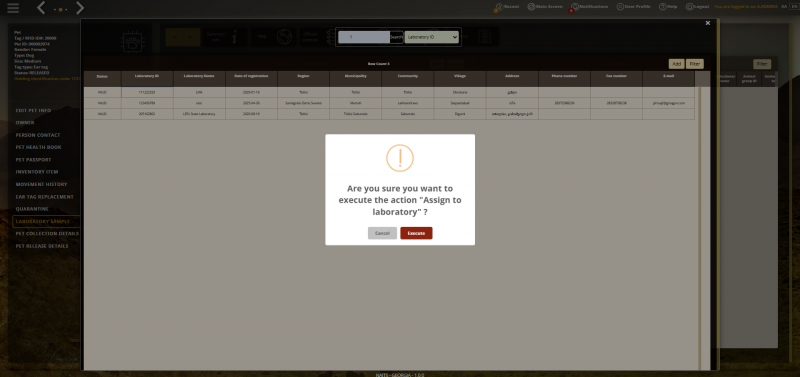
Task: Sort by Region column header
Action: [304, 76]
